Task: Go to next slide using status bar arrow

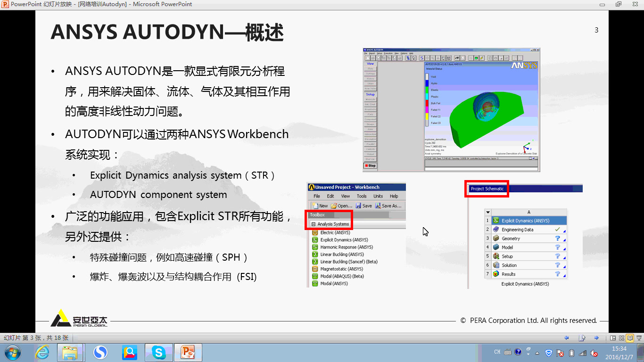Action: [x=596, y=337]
